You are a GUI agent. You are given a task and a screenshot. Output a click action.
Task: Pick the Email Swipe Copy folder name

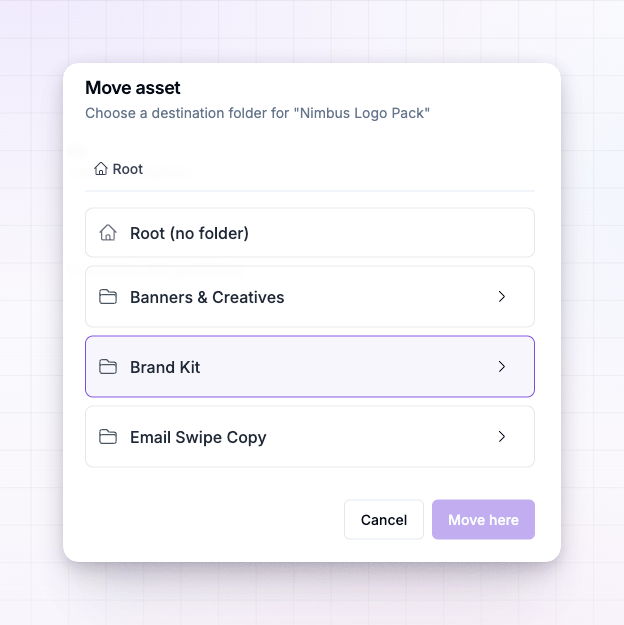(x=198, y=437)
